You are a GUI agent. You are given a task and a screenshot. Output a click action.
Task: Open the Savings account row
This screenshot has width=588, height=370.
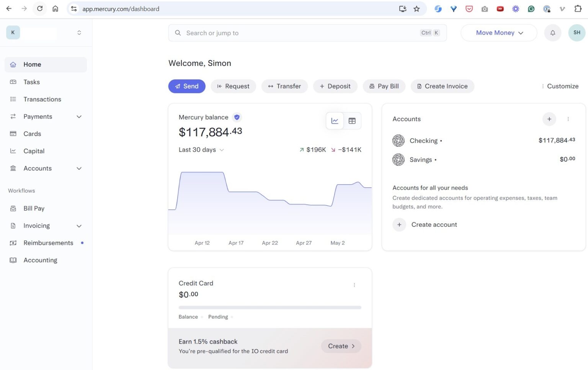click(484, 159)
